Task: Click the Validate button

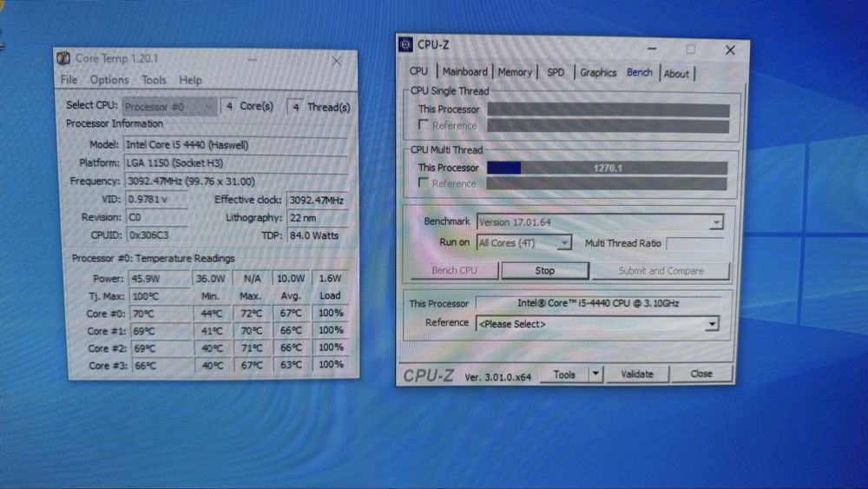Action: tap(636, 374)
